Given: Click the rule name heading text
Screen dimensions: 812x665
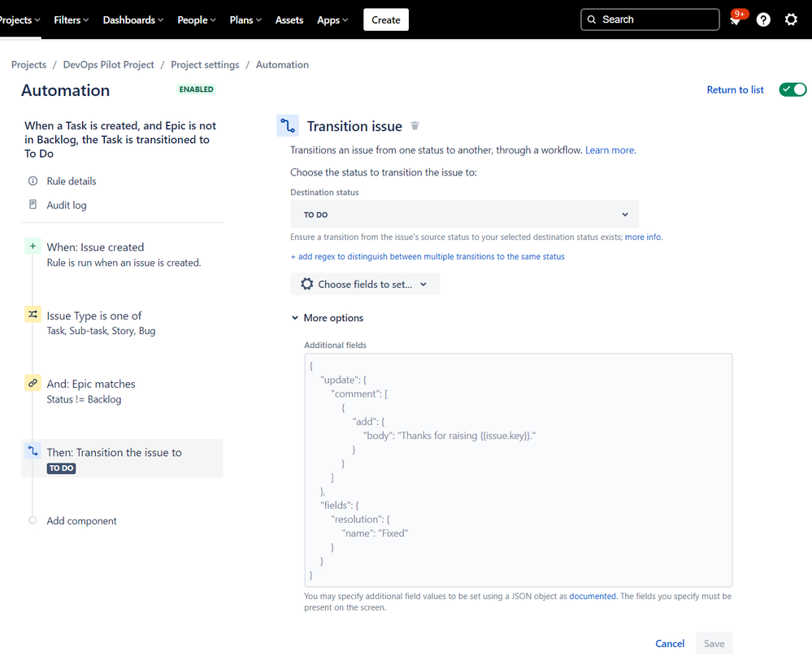Looking at the screenshot, I should point(120,139).
